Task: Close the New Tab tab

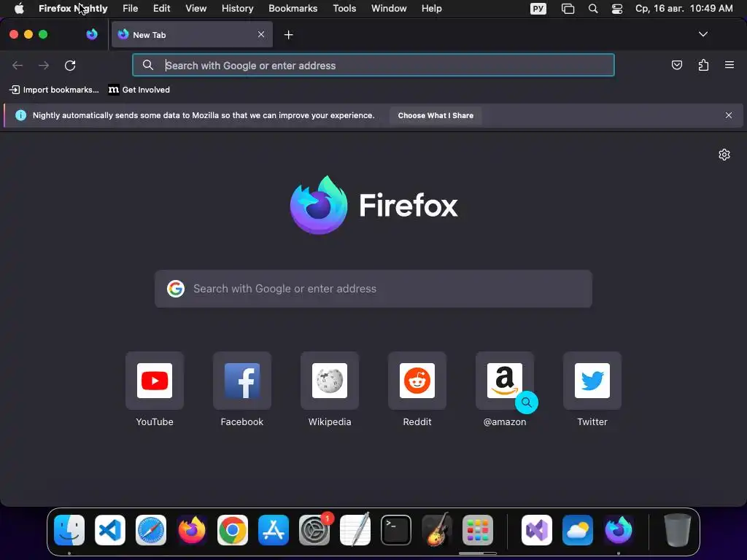Action: point(261,34)
